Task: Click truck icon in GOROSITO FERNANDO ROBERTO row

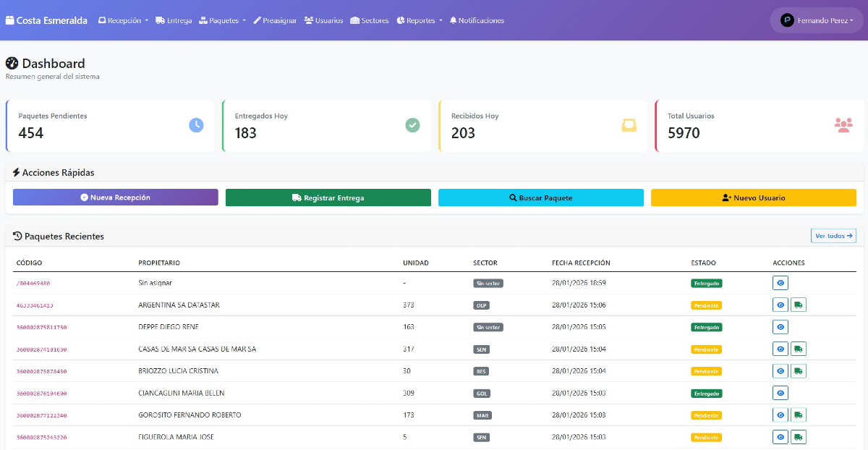Action: tap(799, 415)
